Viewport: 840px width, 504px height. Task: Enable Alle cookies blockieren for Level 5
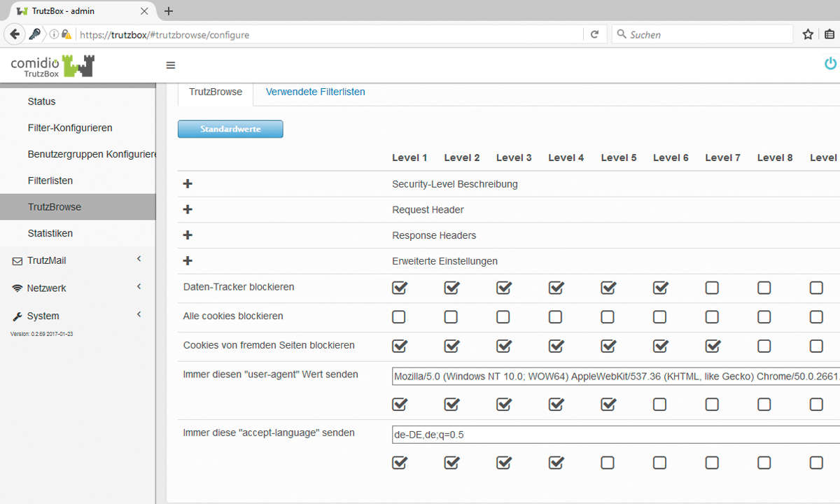(608, 317)
